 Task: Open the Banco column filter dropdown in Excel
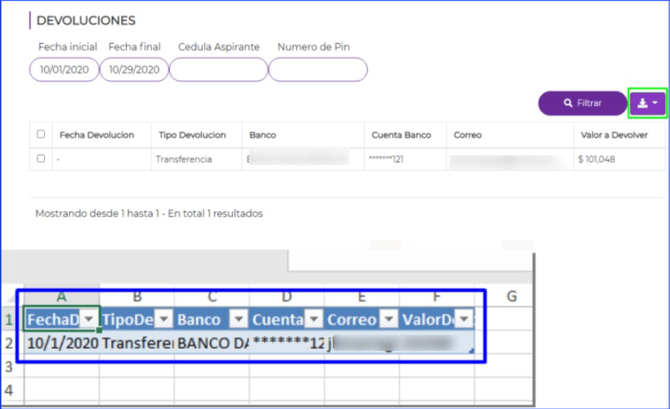click(x=239, y=319)
